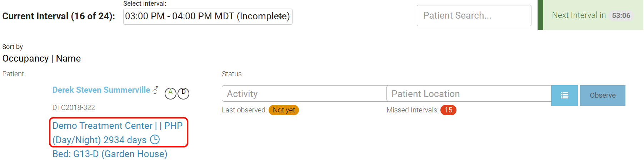Sort patients by Occupancy

pos(25,58)
